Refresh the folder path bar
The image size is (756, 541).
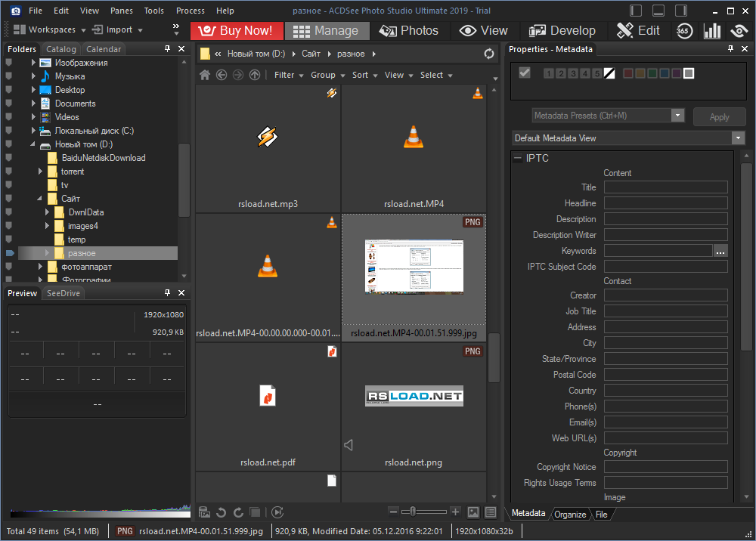(489, 54)
